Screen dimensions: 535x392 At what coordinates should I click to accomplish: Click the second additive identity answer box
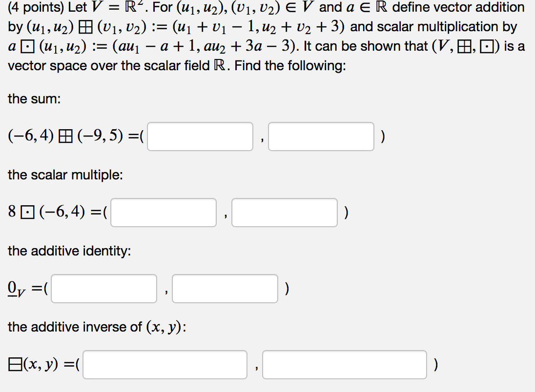click(225, 289)
